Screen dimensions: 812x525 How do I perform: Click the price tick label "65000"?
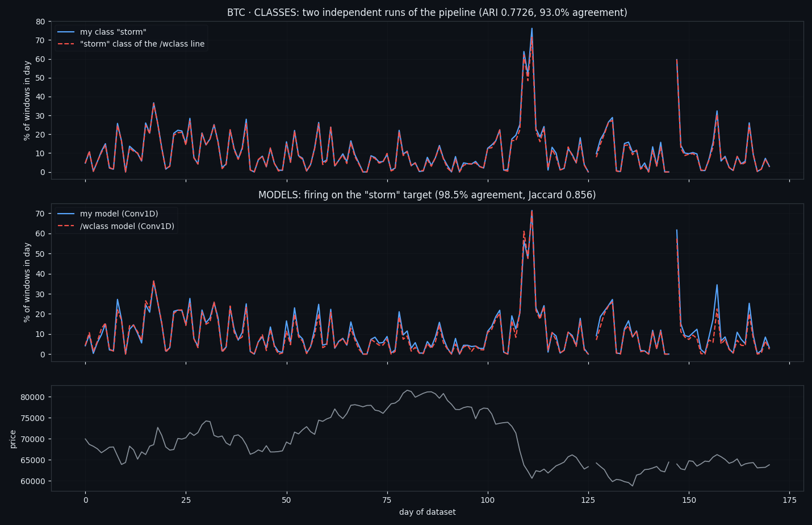33,460
